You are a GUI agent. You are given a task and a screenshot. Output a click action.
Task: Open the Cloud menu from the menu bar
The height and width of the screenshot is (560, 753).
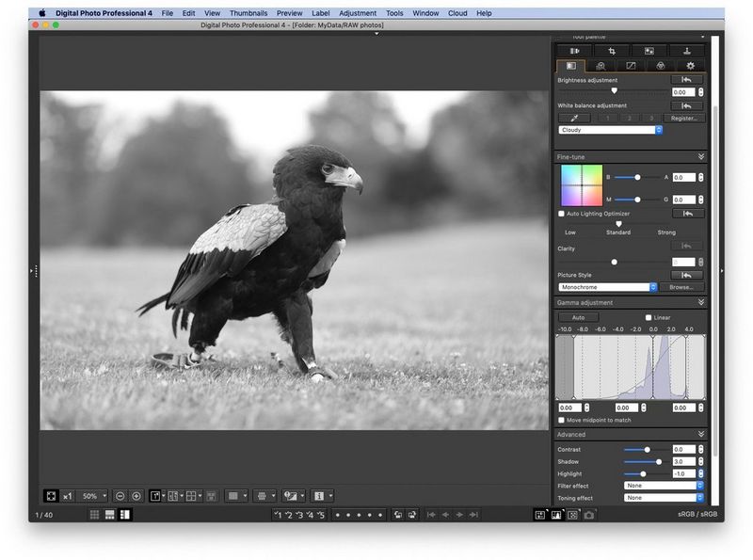457,13
